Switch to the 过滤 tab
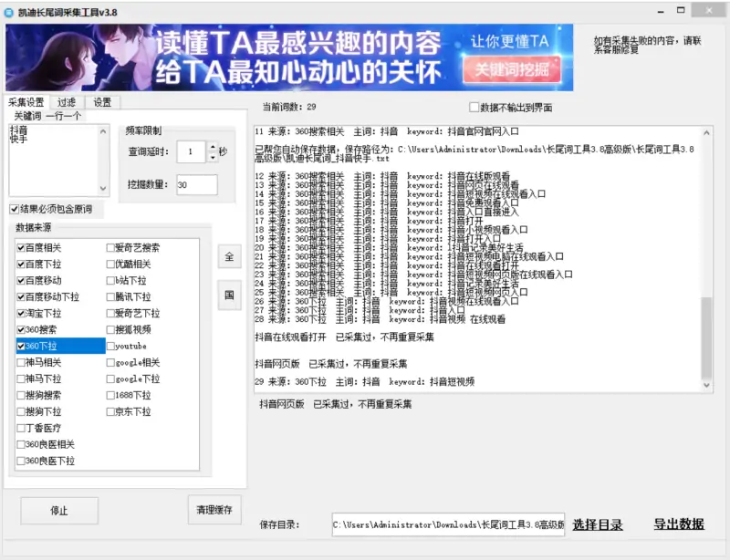This screenshot has height=560, width=730. point(67,102)
